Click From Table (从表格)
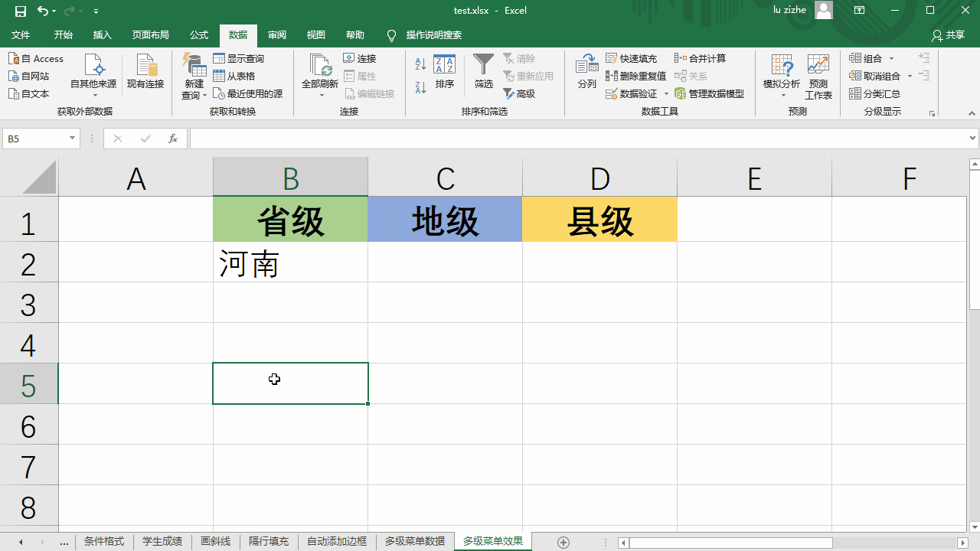Viewport: 980px width, 551px height. pos(234,76)
